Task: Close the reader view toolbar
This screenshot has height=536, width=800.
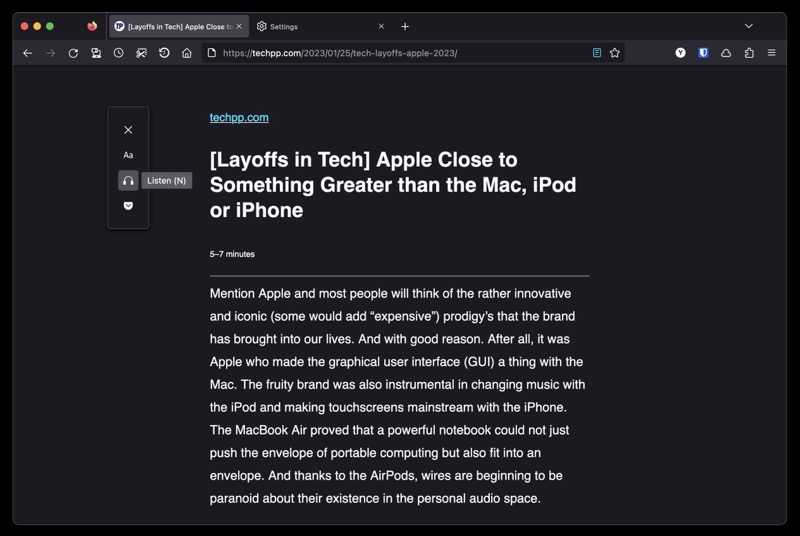Action: coord(128,130)
